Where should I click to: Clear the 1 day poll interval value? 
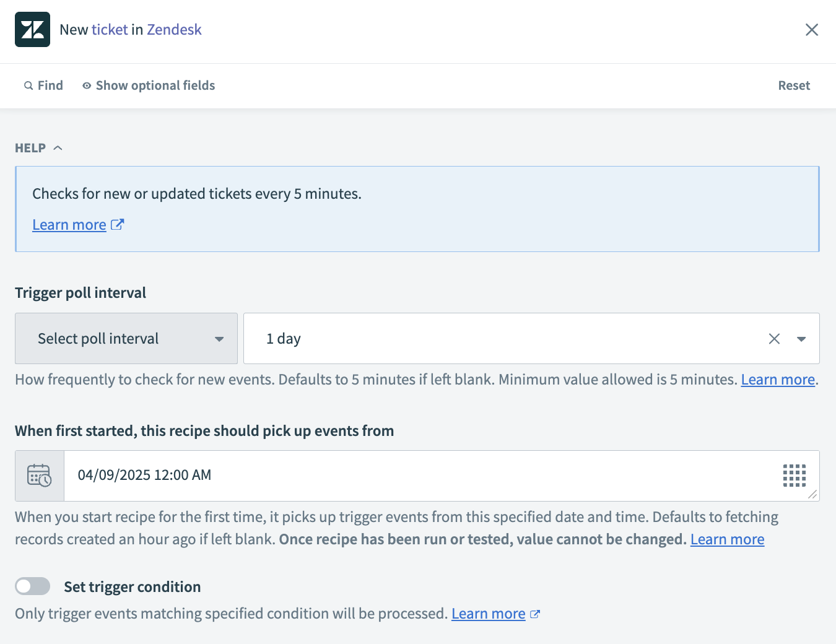[x=774, y=339]
